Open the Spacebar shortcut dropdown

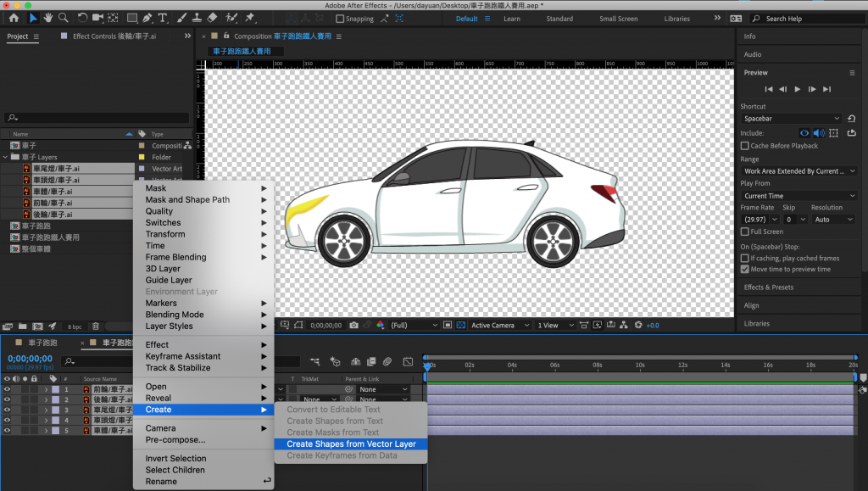792,119
